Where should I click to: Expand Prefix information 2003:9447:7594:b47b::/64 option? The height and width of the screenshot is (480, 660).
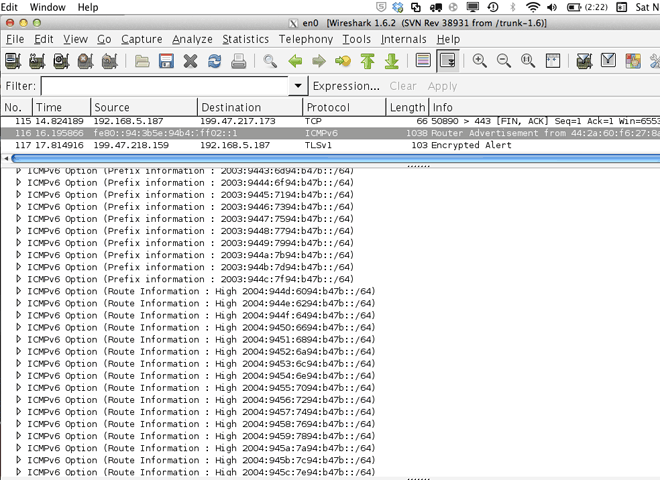19,219
